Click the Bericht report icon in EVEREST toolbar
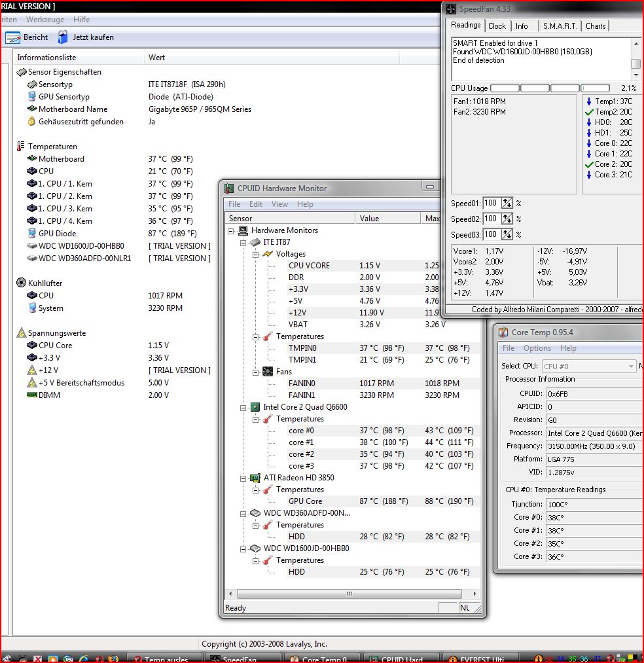 (12, 37)
